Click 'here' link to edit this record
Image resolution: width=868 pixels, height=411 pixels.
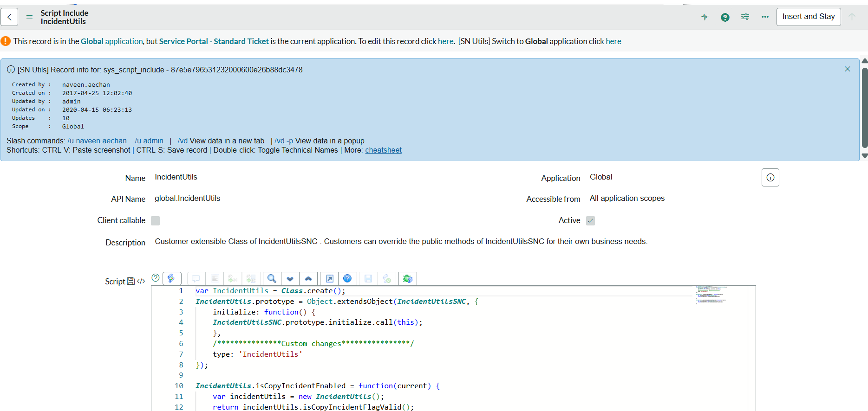click(446, 41)
